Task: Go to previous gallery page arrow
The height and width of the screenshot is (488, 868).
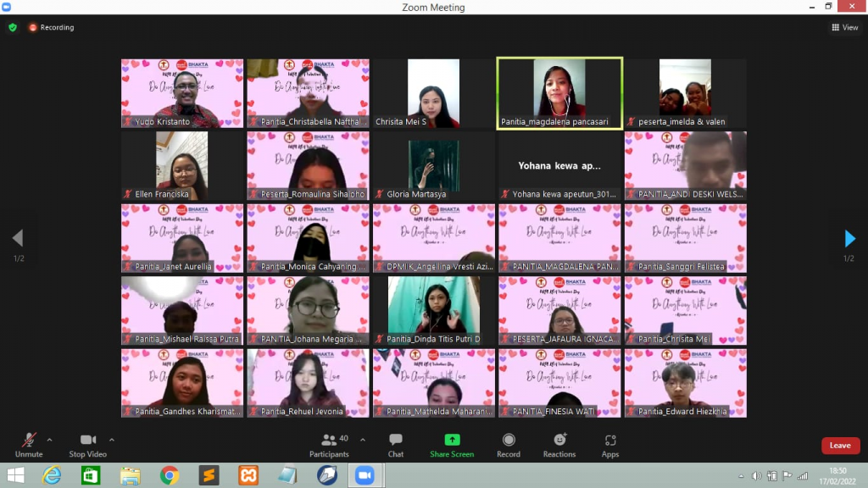Action: coord(18,239)
